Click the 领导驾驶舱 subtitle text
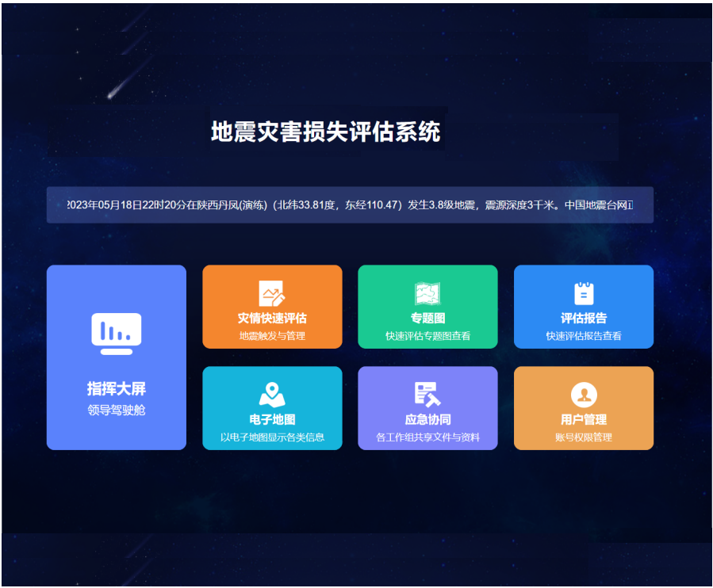This screenshot has width=713, height=588. 117,410
